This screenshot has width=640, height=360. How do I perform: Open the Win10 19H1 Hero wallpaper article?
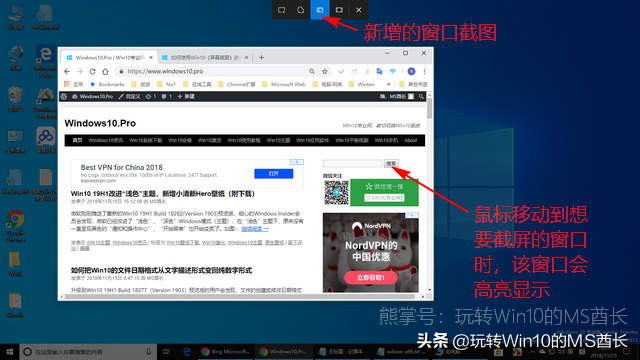pyautogui.click(x=162, y=194)
